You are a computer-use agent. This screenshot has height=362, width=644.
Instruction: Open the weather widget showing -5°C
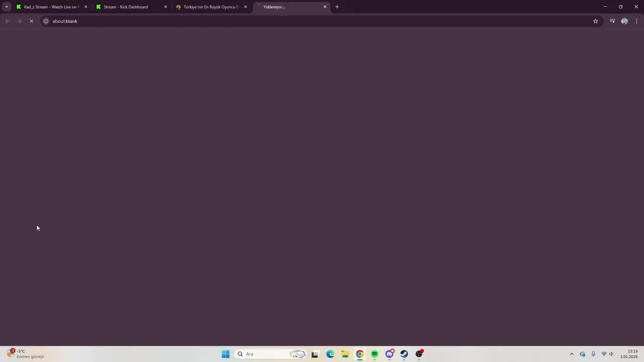(x=26, y=354)
